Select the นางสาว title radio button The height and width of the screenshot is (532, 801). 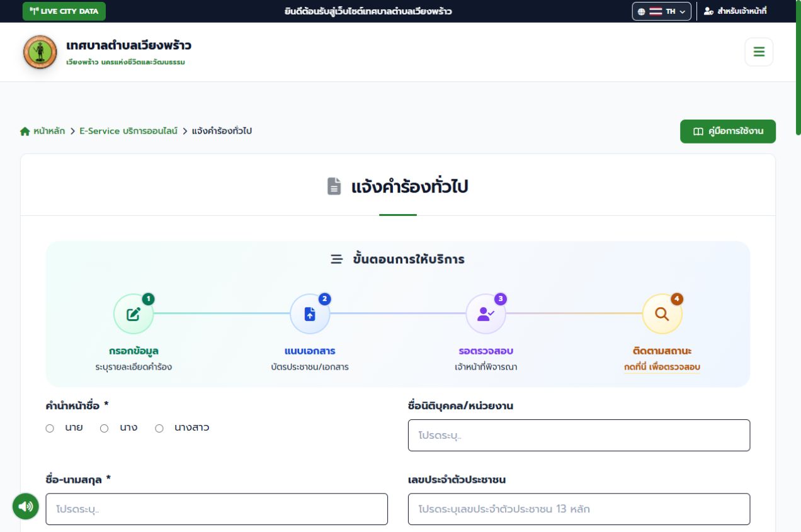[x=159, y=429]
